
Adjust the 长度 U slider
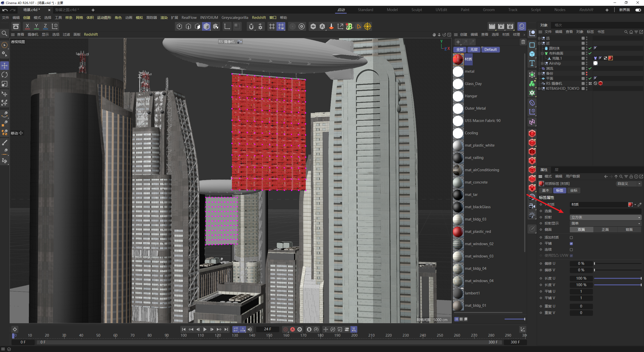[x=618, y=279]
